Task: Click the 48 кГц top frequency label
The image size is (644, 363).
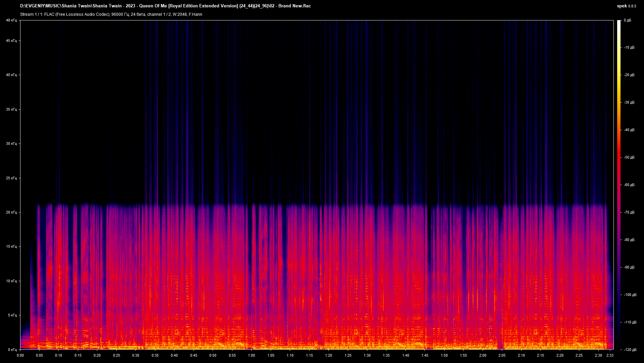Action: pyautogui.click(x=11, y=20)
